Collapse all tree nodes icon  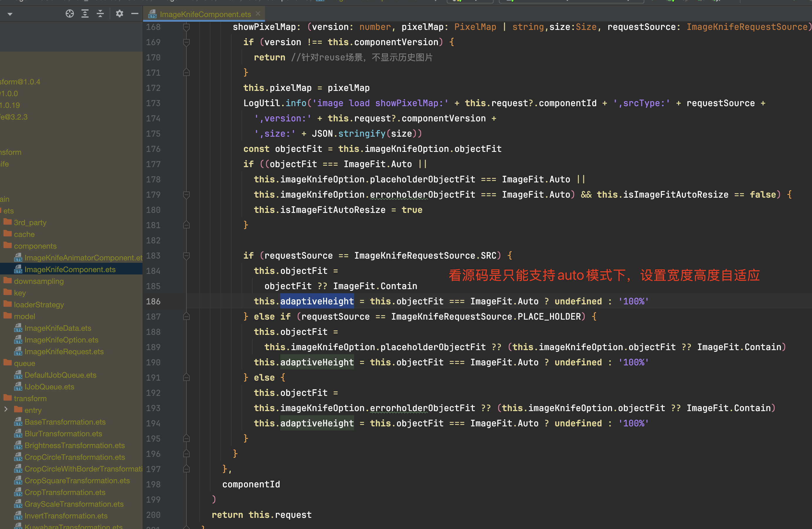coord(100,14)
